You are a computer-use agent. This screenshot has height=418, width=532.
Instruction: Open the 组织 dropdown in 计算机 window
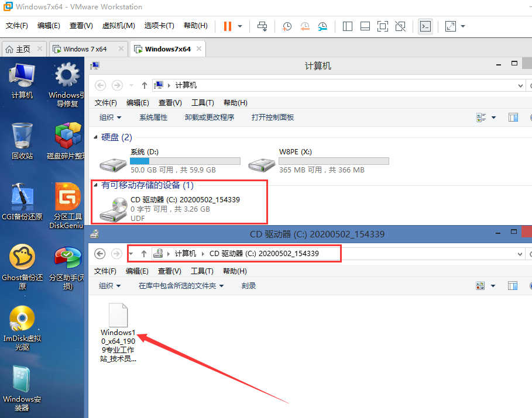[110, 118]
